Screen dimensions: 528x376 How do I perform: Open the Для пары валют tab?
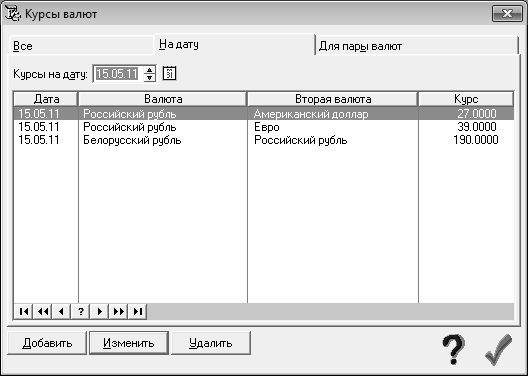pos(416,46)
